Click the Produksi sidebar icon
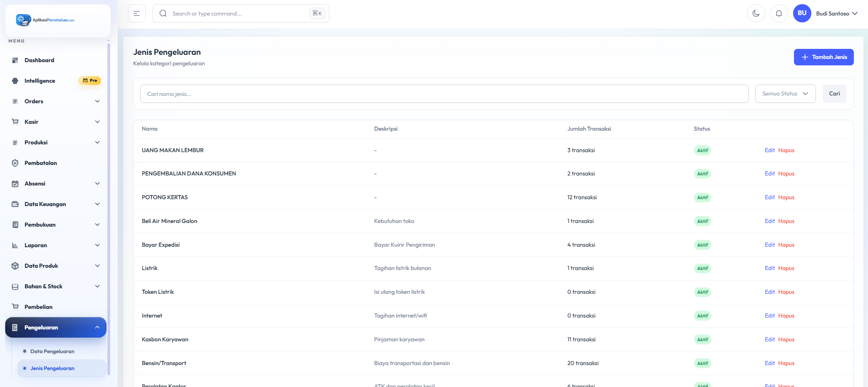 15,143
